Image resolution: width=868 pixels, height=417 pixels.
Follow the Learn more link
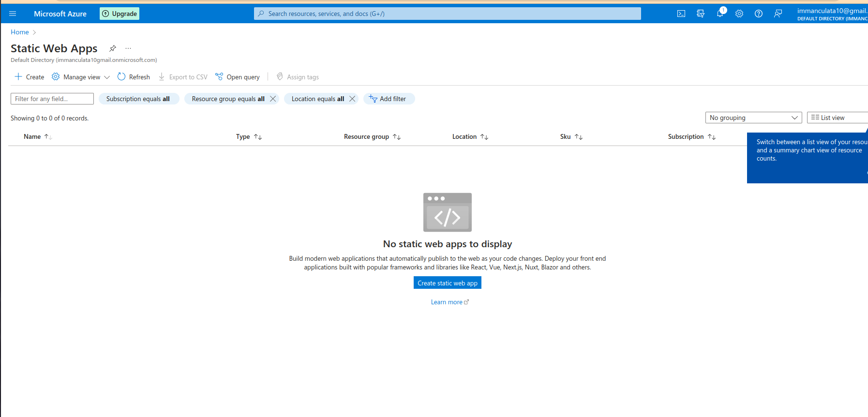click(450, 302)
